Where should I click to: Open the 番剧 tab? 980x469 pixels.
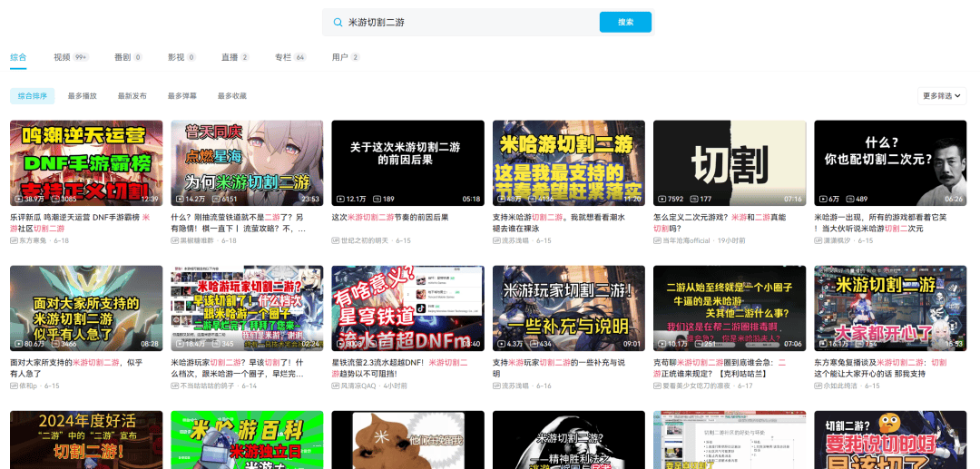coord(128,57)
